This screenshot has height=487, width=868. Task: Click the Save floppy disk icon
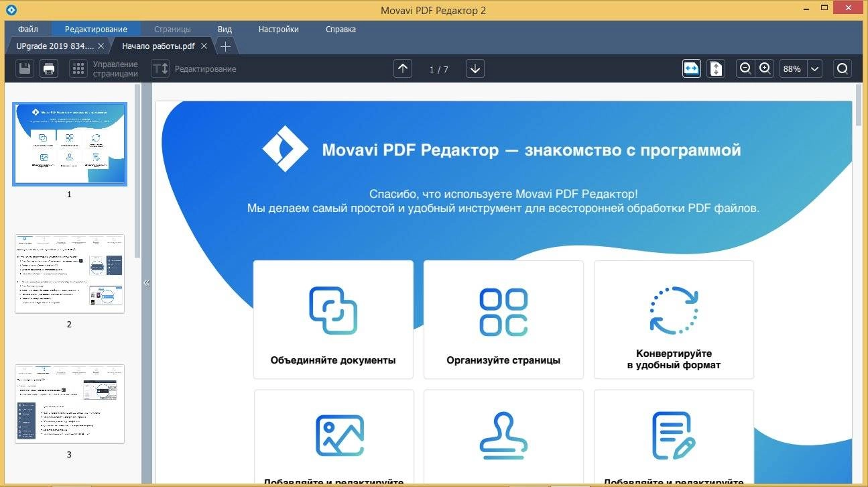pos(25,68)
